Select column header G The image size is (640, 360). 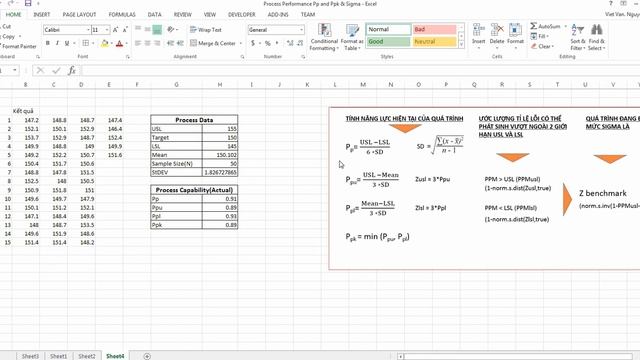(176, 84)
